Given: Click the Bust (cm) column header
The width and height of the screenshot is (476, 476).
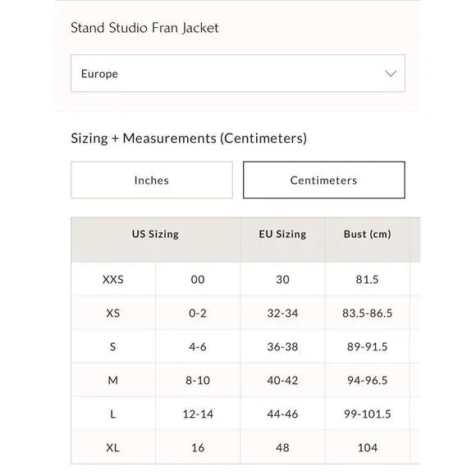Looking at the screenshot, I should (368, 234).
